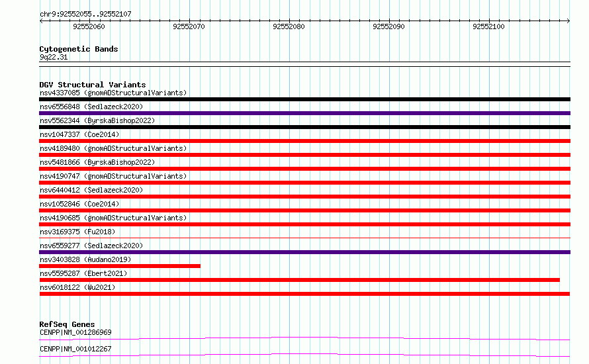Open variant nsv5481866 (ByrskaBishop2022) label

pos(97,162)
